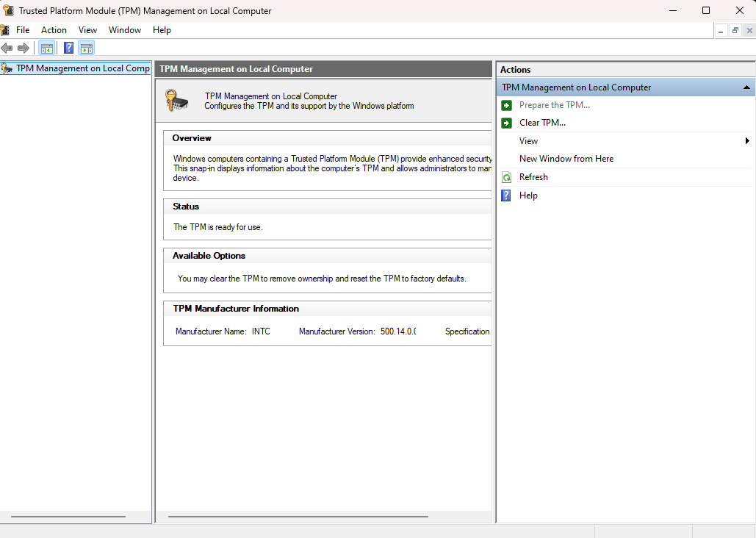
Task: Open the Window menu
Action: click(125, 30)
